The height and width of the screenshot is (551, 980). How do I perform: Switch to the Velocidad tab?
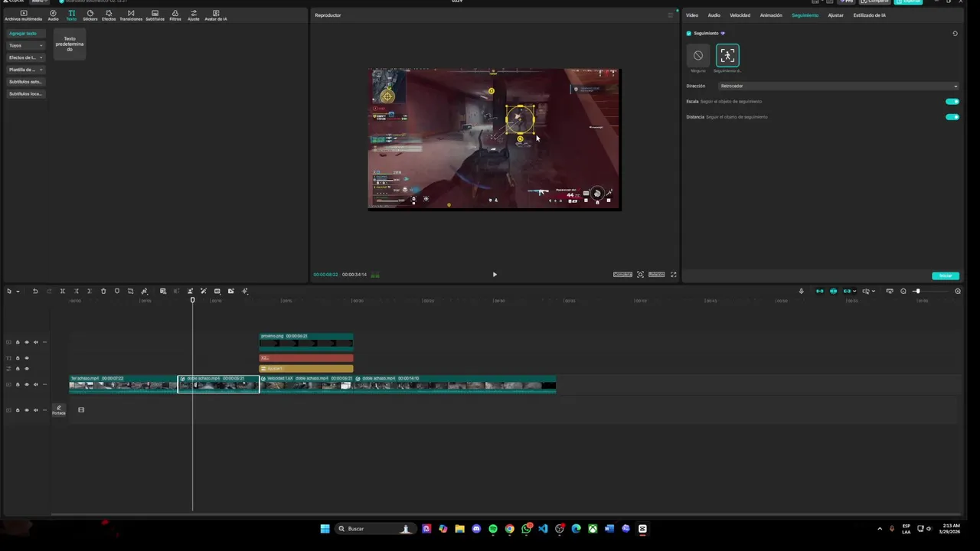(x=740, y=15)
